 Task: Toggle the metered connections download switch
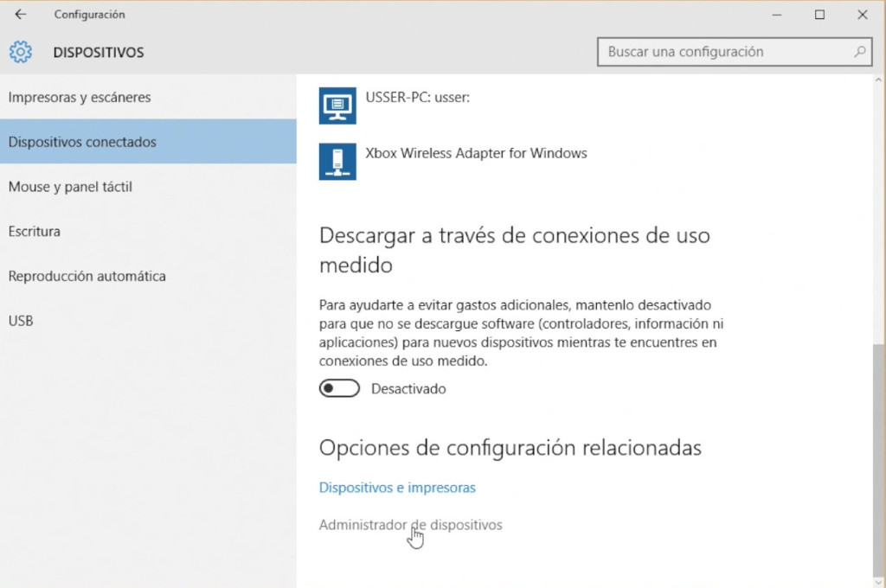pos(339,389)
